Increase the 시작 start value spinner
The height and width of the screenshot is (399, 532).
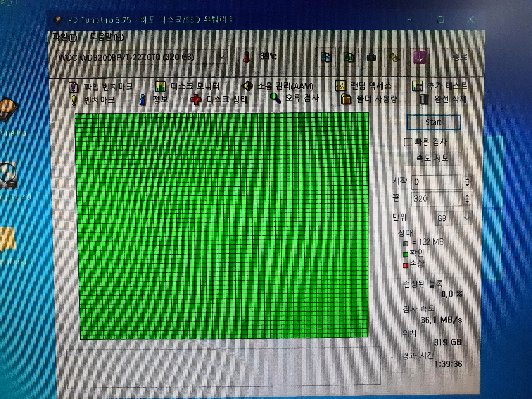(x=467, y=179)
